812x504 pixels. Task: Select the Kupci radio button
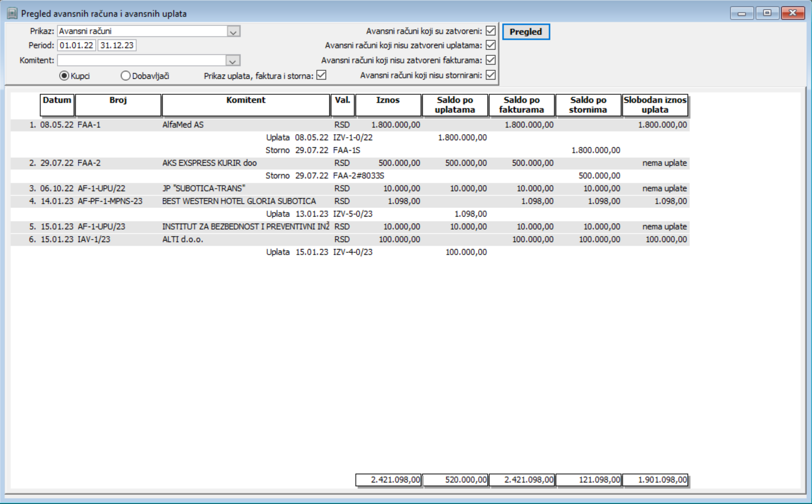(64, 76)
